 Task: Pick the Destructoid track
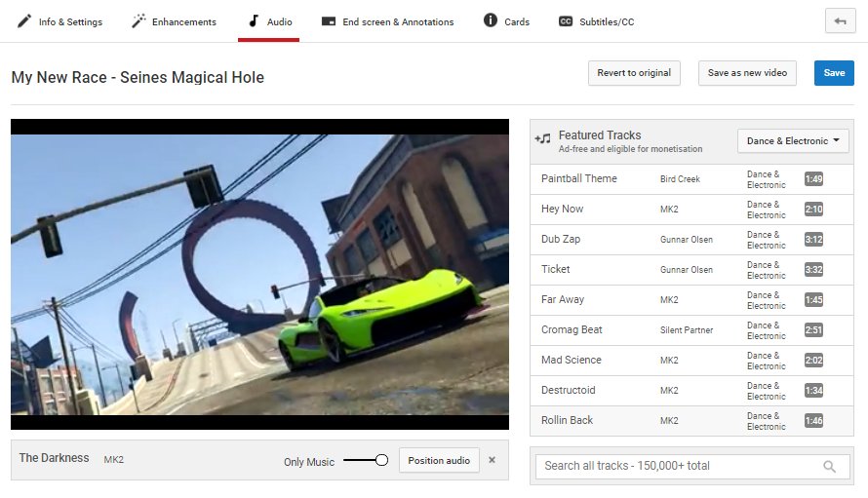coord(691,390)
